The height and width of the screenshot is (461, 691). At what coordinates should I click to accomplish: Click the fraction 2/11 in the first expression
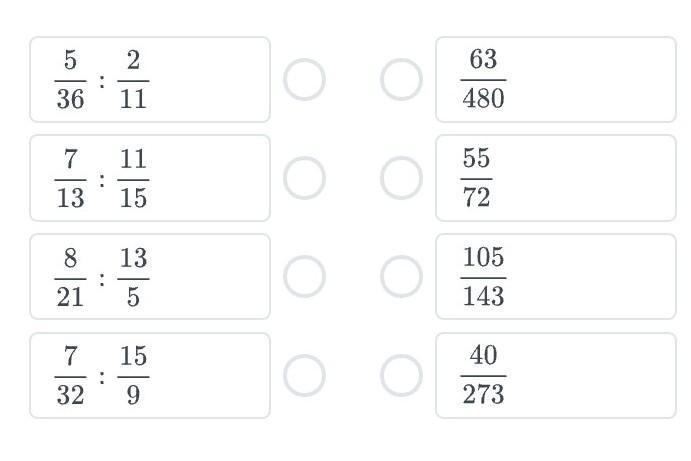coord(133,80)
